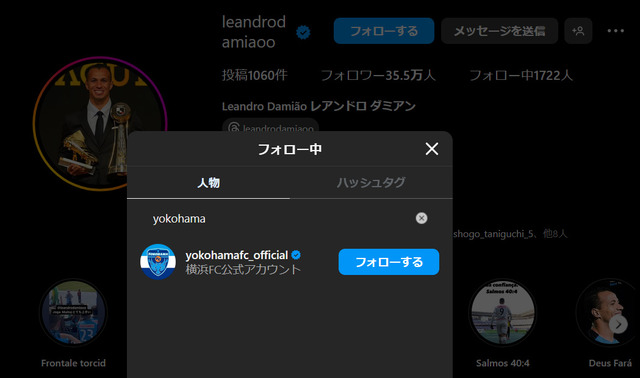Click the Leandro Damião レアンドロ ダミアン name text
This screenshot has width=640, height=378.
(319, 106)
